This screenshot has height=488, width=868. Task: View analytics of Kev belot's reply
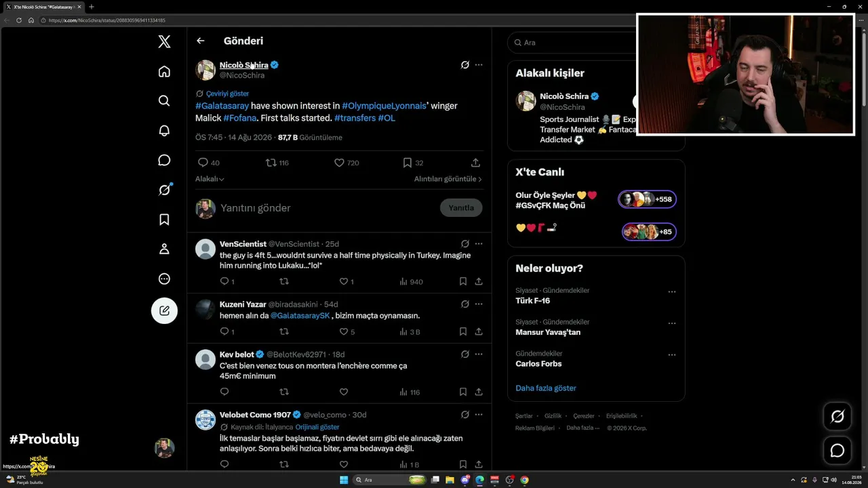410,392
